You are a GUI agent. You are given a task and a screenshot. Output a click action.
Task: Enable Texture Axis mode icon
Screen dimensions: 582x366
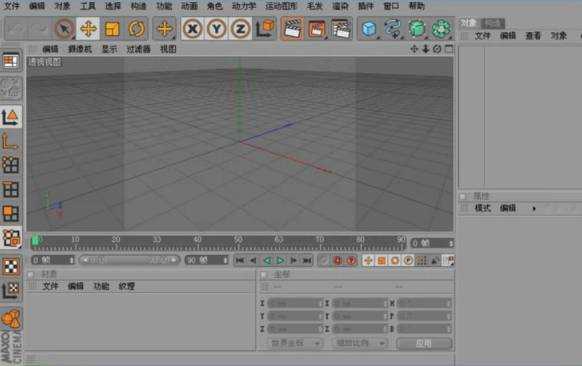pyautogui.click(x=11, y=290)
